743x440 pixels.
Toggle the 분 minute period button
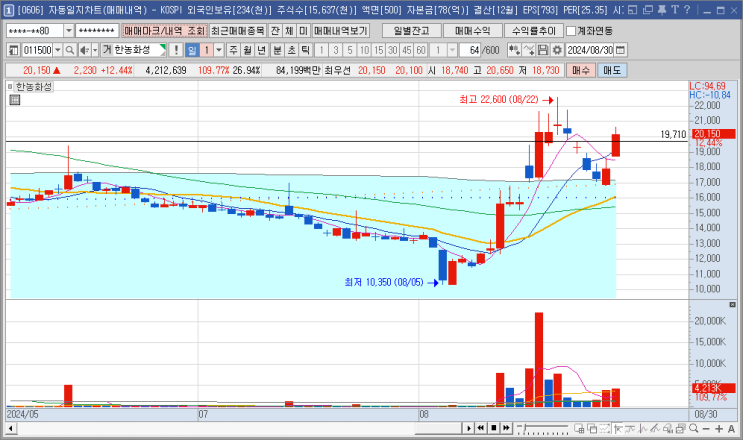pyautogui.click(x=277, y=50)
